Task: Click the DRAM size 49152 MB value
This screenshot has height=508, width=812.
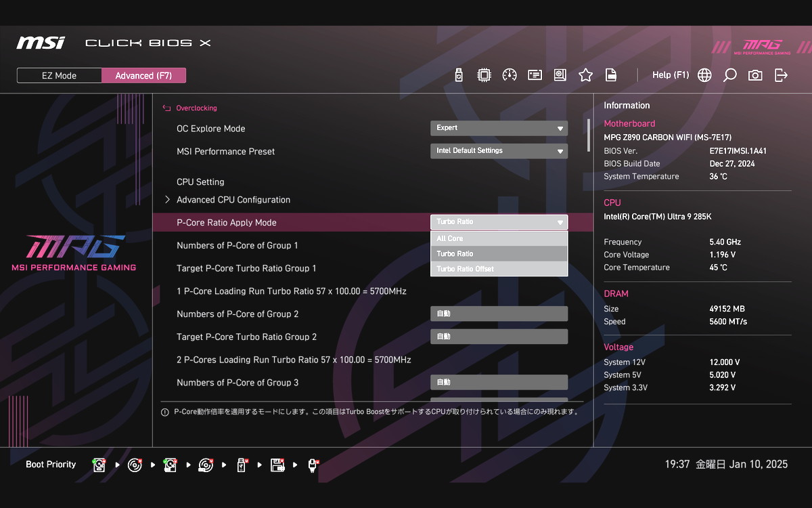Action: (x=727, y=309)
